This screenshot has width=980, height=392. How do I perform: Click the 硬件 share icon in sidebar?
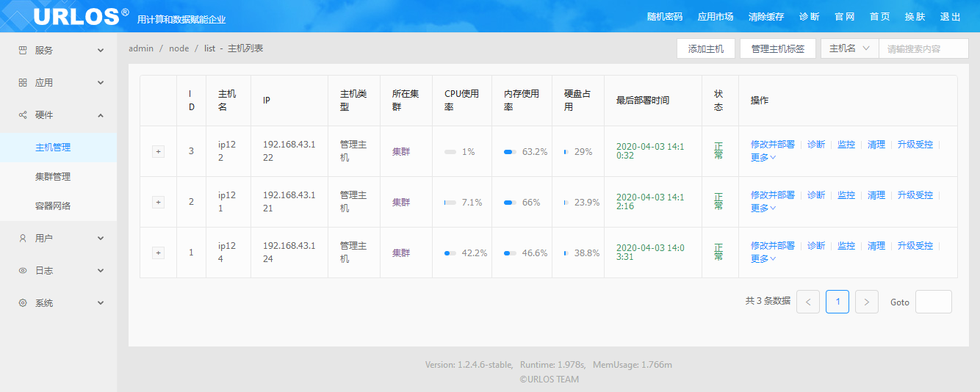coord(22,115)
